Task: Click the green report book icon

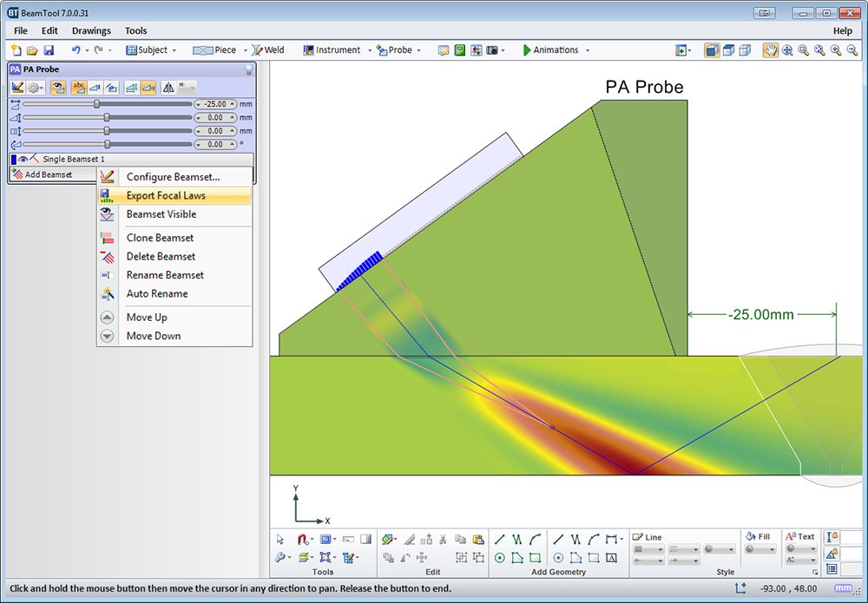Action: (x=459, y=50)
